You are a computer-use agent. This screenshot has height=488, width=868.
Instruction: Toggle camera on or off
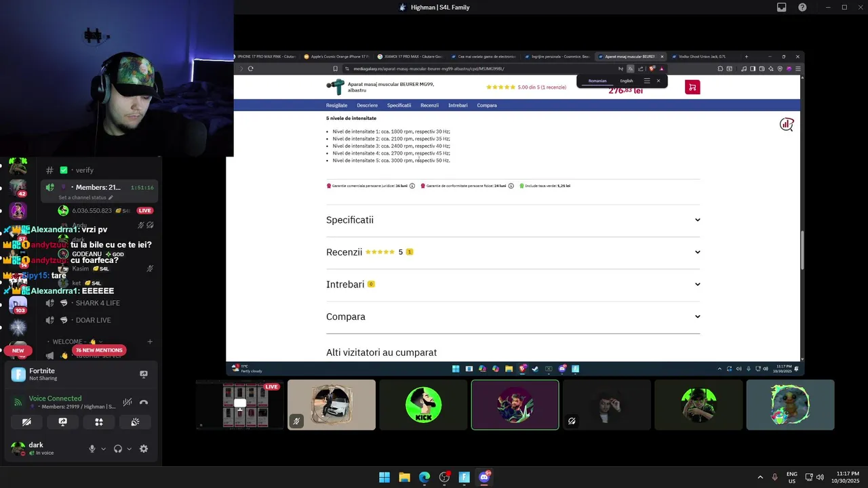[x=26, y=422]
